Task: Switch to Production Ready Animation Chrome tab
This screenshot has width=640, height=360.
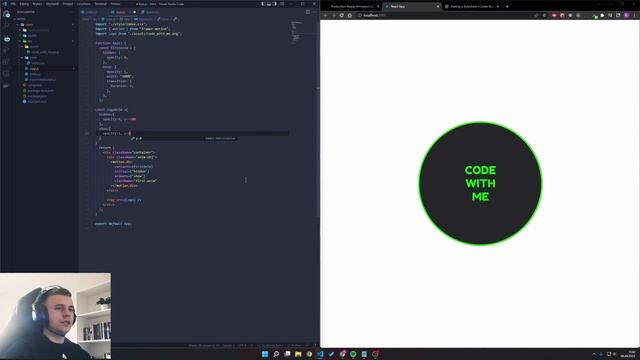Action: 352,7
